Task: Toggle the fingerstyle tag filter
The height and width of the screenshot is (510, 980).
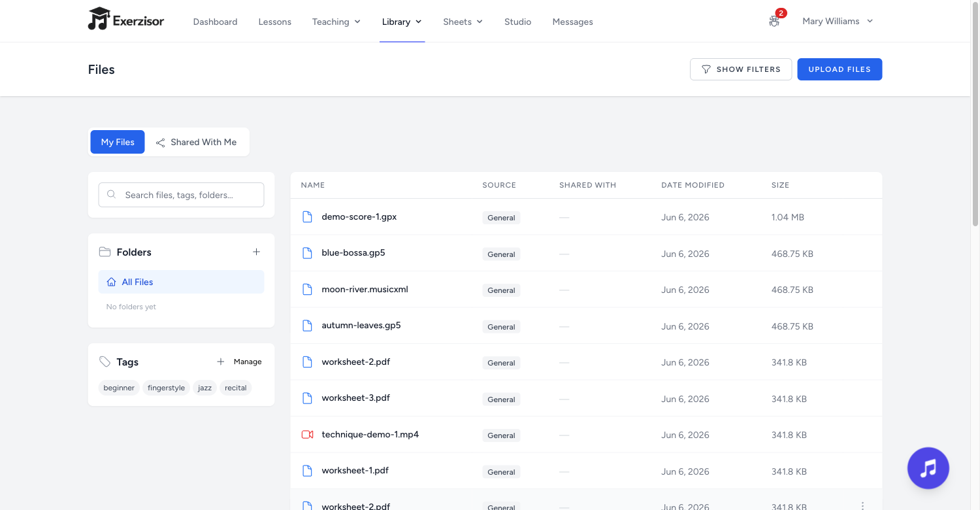Action: [x=166, y=388]
